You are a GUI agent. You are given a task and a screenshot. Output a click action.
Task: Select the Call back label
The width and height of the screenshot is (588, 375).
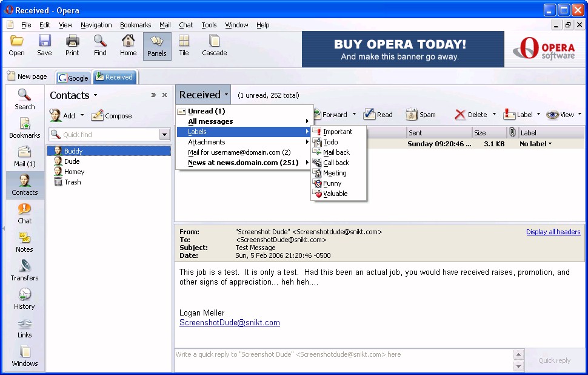pyautogui.click(x=338, y=163)
